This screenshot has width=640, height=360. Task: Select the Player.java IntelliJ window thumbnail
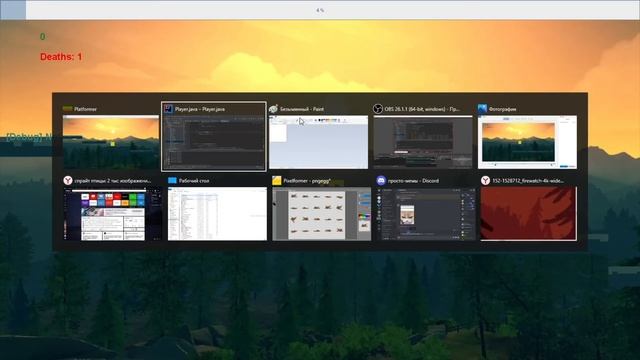(x=214, y=142)
